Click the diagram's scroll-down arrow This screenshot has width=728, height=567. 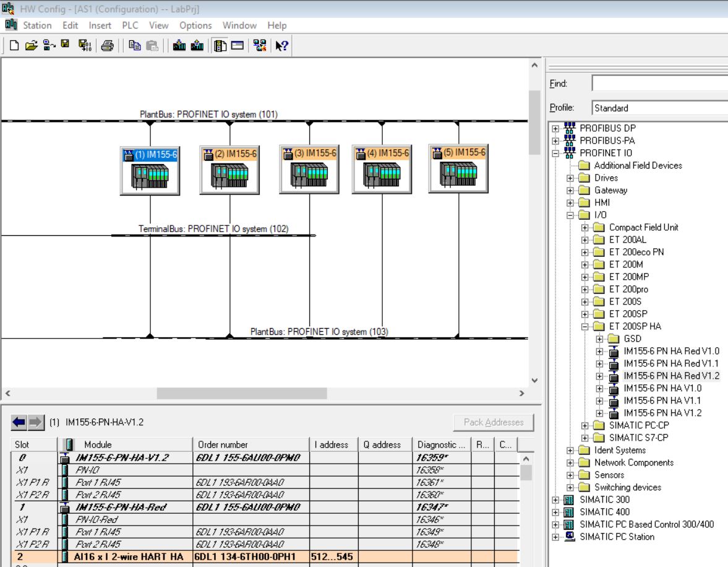pos(534,380)
